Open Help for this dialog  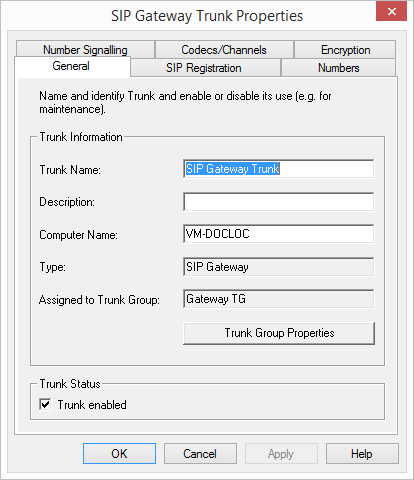(x=362, y=454)
